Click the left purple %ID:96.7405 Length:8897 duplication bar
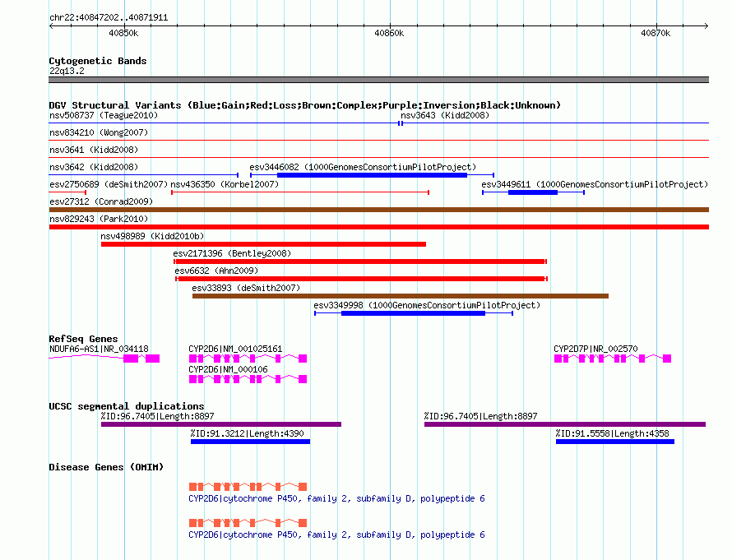 (x=220, y=424)
